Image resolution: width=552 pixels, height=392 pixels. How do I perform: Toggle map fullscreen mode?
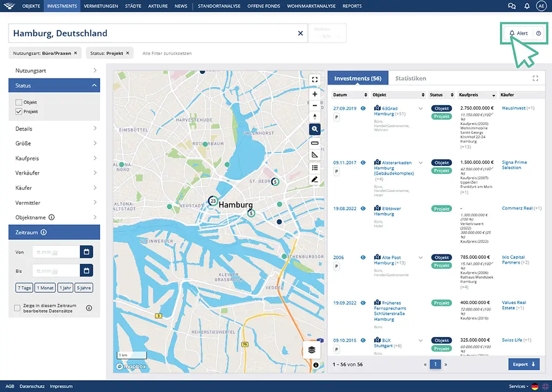point(315,80)
